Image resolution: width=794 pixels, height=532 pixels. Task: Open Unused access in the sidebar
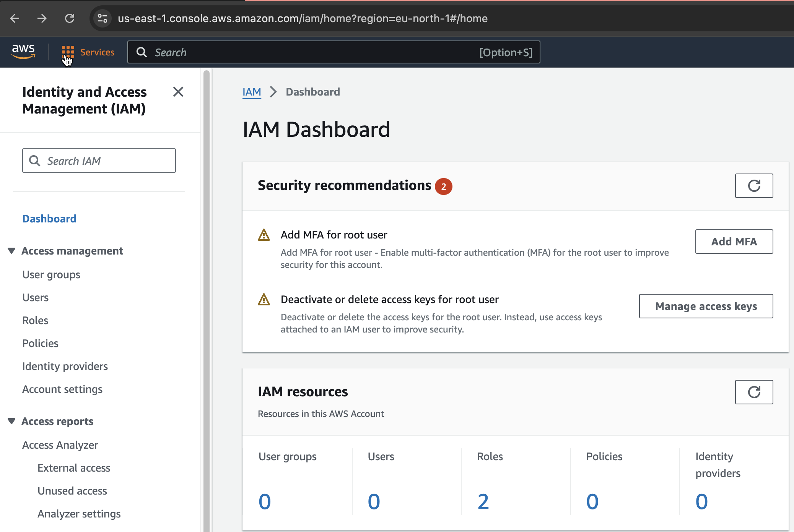coord(72,491)
